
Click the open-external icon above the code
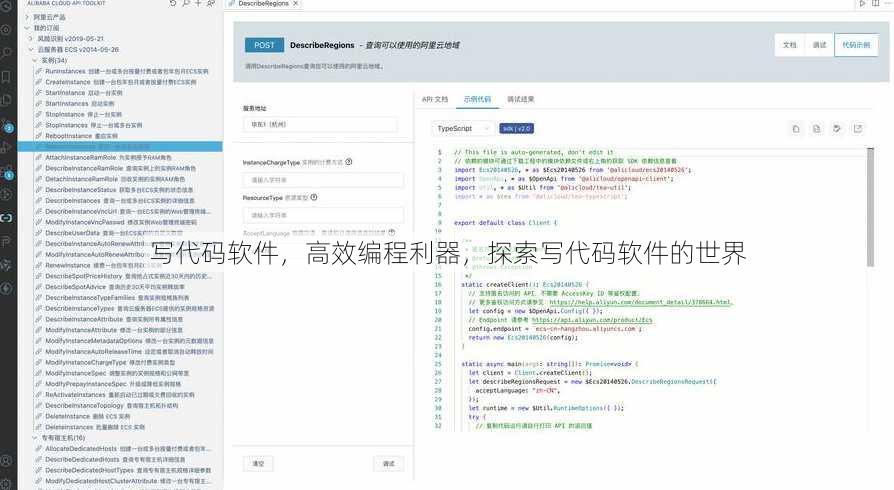pyautogui.click(x=858, y=129)
